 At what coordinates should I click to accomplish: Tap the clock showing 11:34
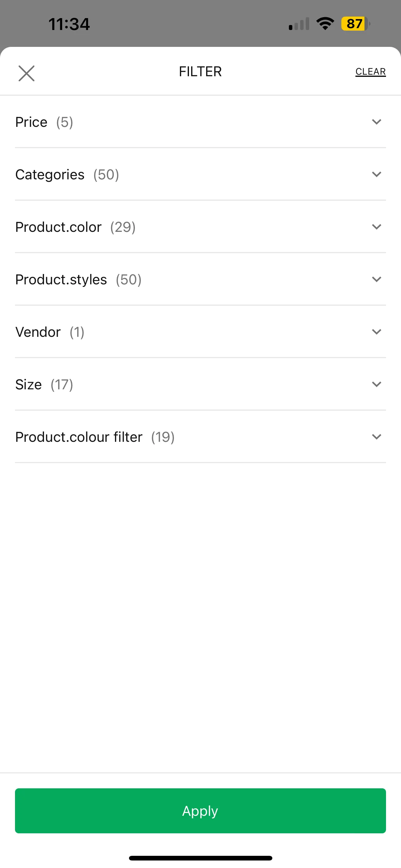(69, 24)
